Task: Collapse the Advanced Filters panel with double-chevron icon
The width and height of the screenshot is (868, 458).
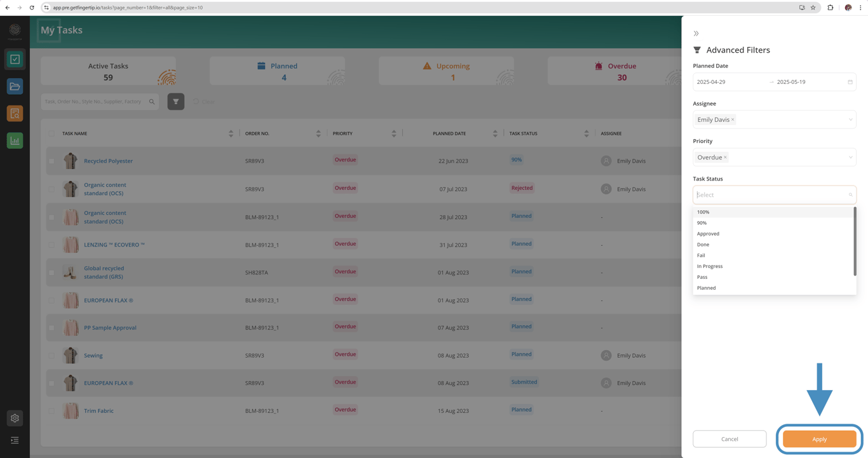Action: point(696,34)
